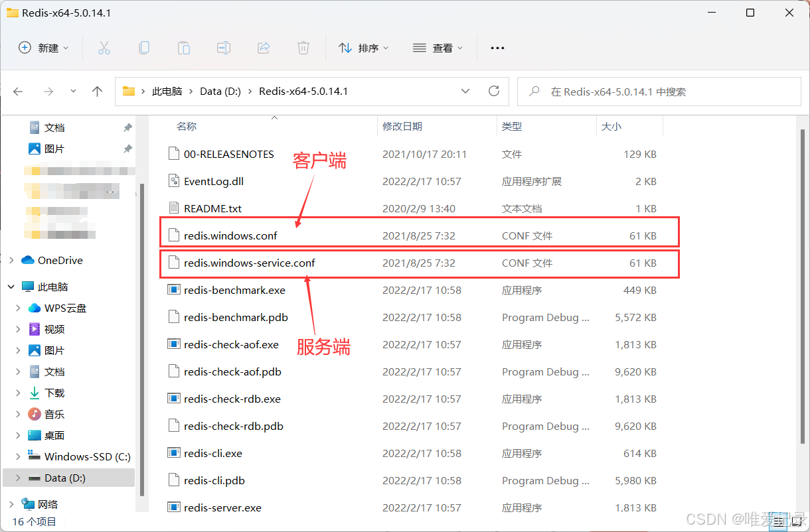
Task: Click the folder search input field
Action: click(659, 92)
